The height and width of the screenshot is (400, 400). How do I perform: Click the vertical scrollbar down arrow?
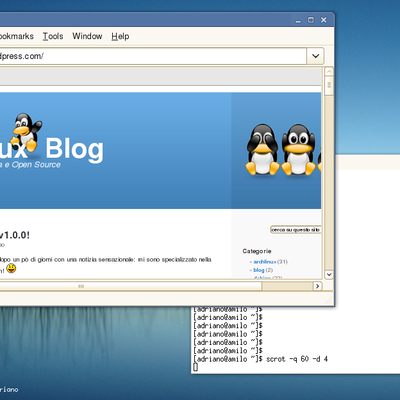329,274
